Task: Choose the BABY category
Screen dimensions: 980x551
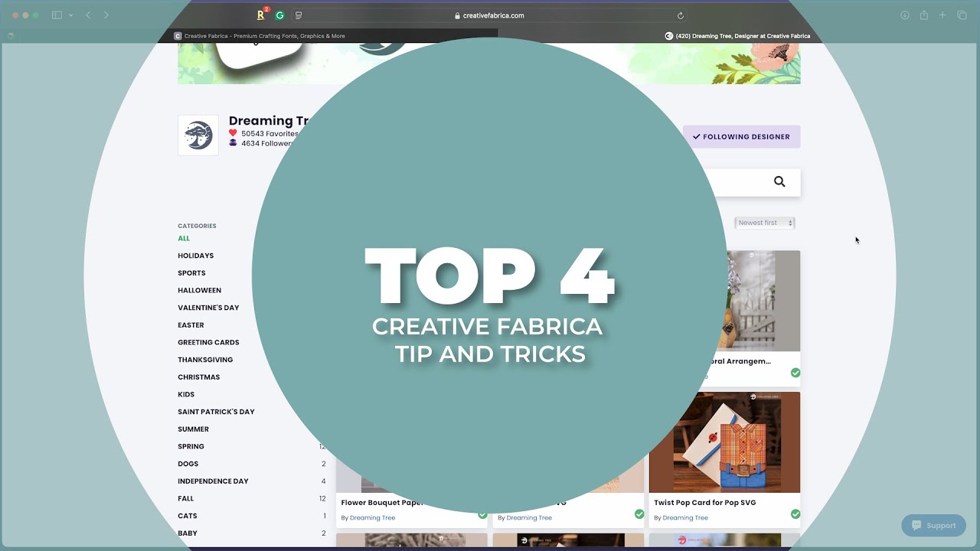Action: coord(187,533)
